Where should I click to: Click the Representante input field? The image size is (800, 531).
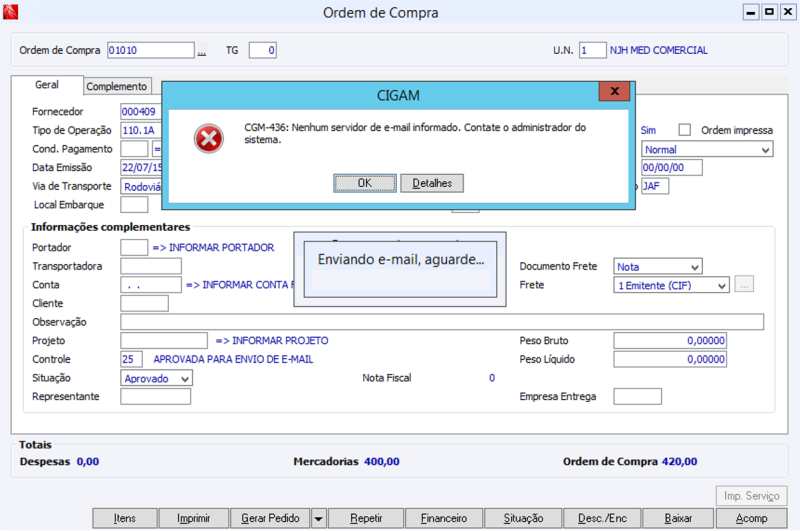coord(156,396)
